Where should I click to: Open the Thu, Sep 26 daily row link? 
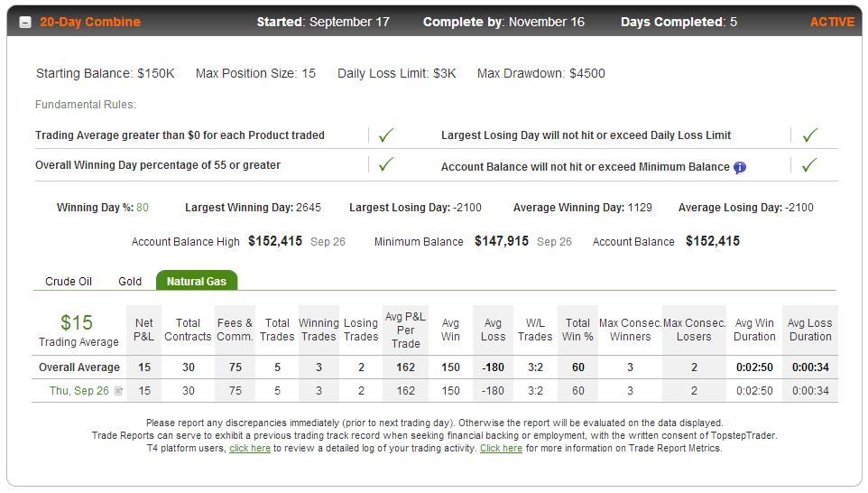(x=79, y=391)
